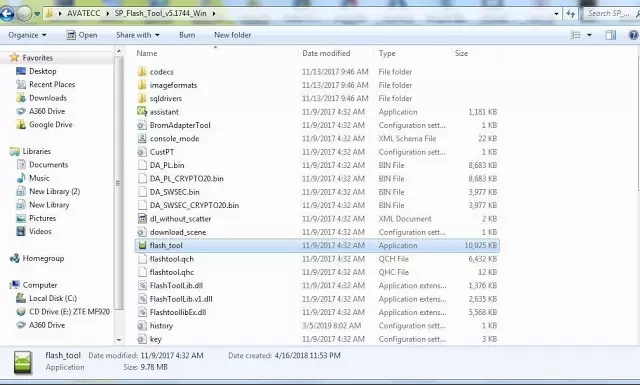Open Videos library
640x385 pixels.
[x=40, y=231]
